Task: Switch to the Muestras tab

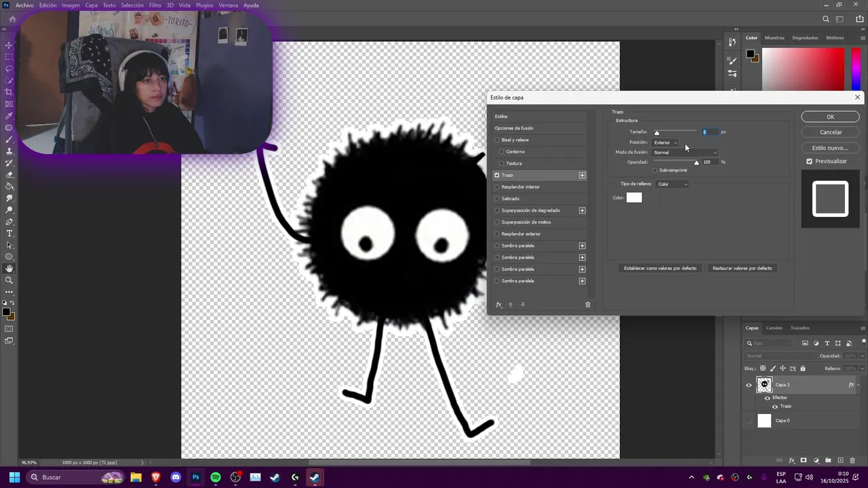Action: (774, 38)
